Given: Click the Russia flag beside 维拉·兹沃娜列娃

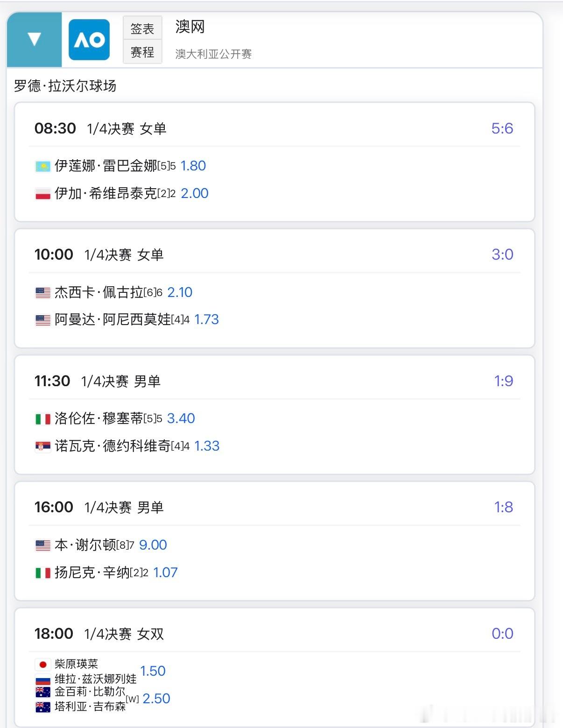Looking at the screenshot, I should tap(43, 679).
